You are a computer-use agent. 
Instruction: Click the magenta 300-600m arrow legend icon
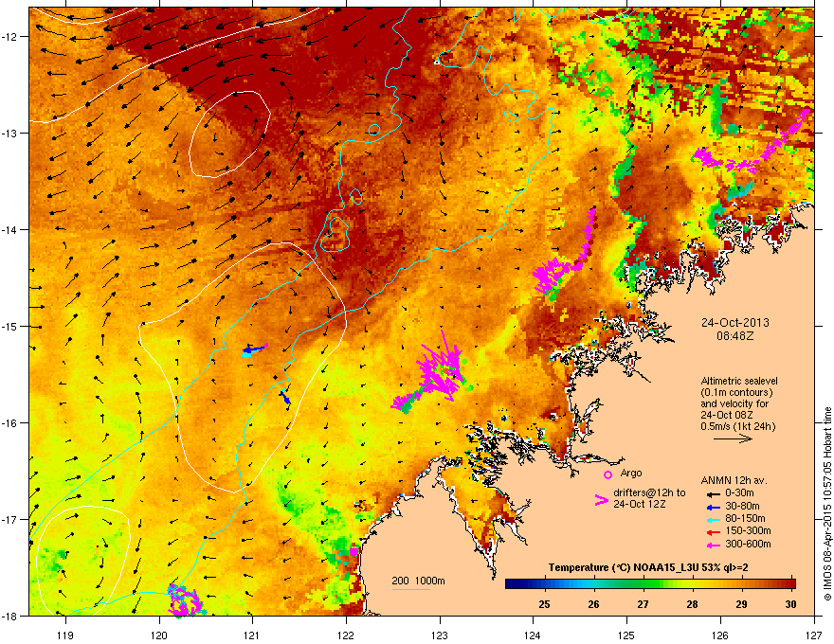pyautogui.click(x=712, y=545)
